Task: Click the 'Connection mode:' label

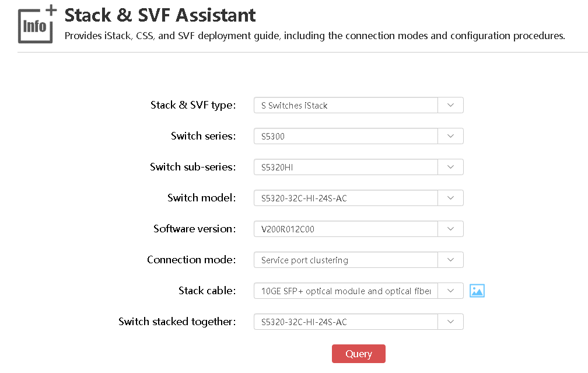Action: [x=191, y=260]
